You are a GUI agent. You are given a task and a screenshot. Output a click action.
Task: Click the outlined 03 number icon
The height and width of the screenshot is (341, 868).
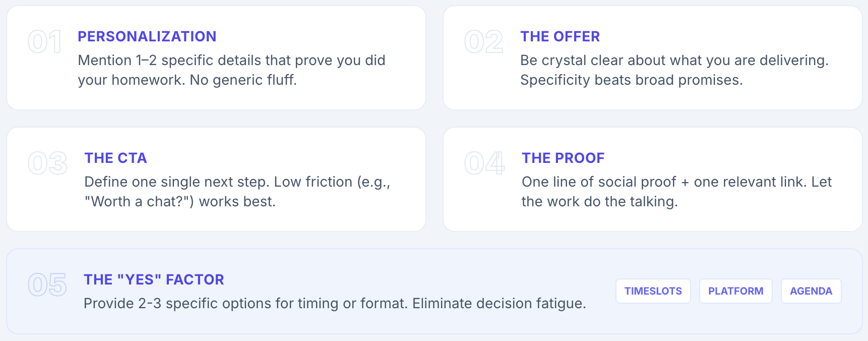48,163
